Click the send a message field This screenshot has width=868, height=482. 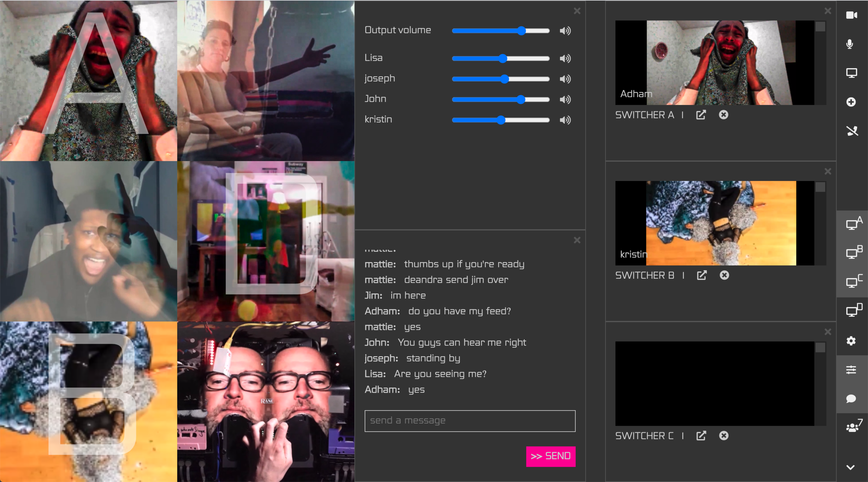click(x=470, y=421)
